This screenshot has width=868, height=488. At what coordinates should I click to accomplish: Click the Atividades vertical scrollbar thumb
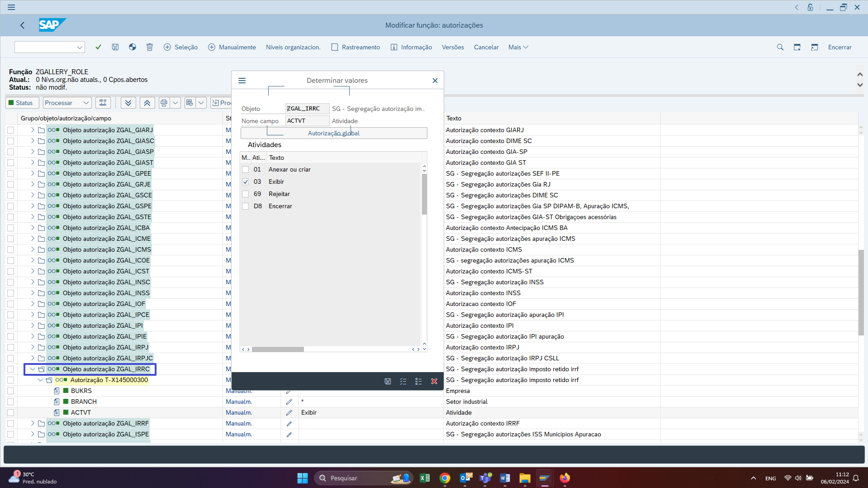424,194
